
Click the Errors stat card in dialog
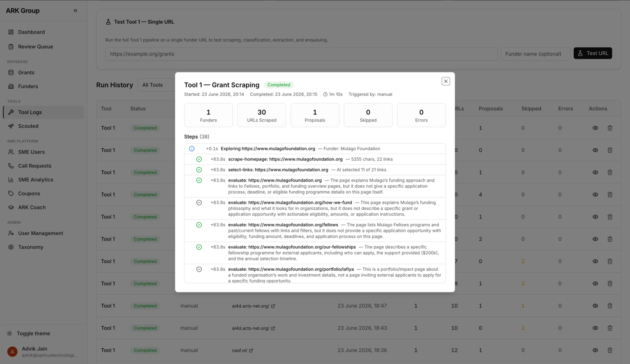point(421,115)
